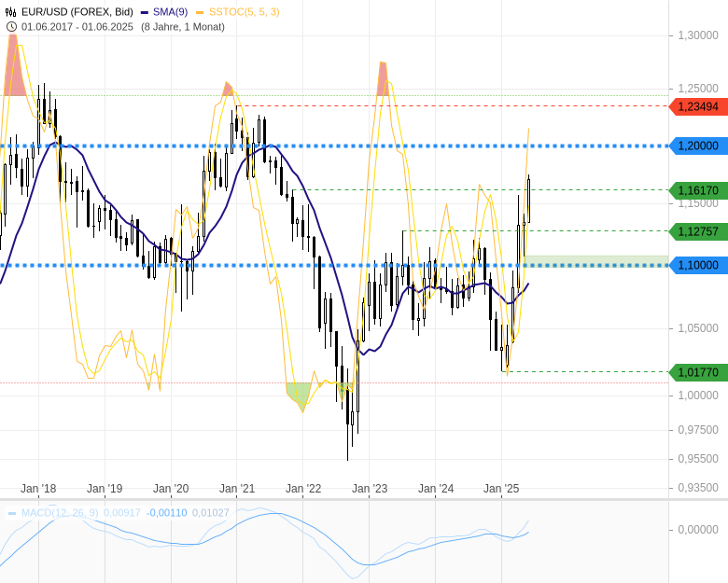Click the (8 Jahre, 1 Monat) duration text
This screenshot has width=728, height=583.
[183, 27]
